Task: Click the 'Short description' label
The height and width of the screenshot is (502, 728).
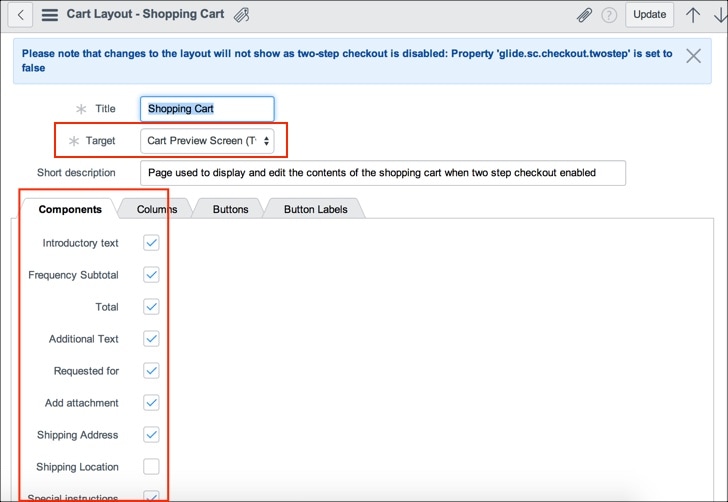Action: (76, 173)
